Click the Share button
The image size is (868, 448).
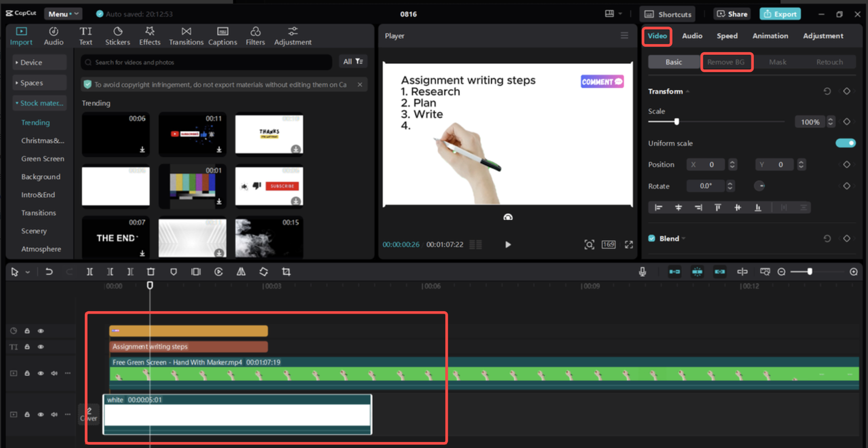pyautogui.click(x=731, y=14)
